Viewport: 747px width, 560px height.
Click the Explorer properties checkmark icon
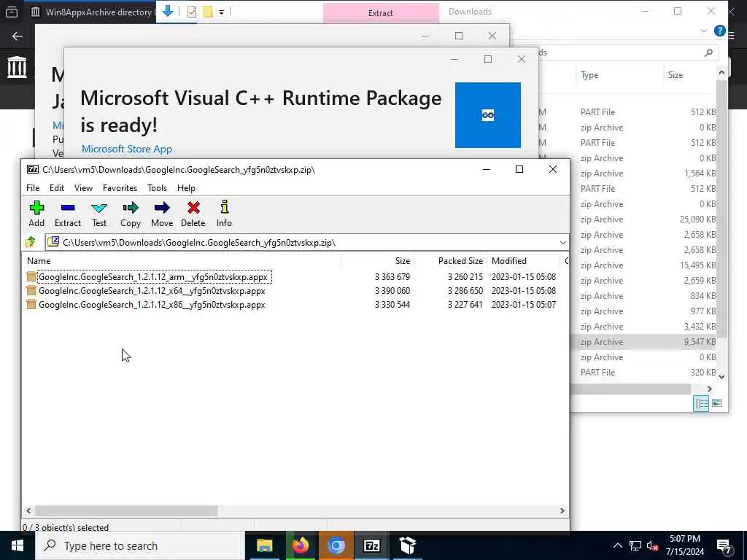pos(192,12)
